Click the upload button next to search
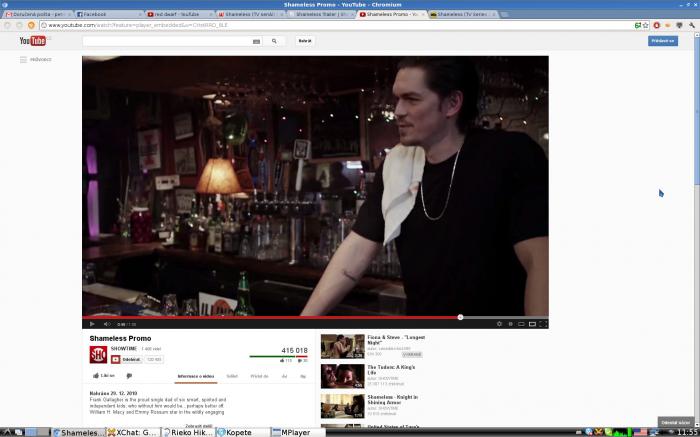 [305, 41]
